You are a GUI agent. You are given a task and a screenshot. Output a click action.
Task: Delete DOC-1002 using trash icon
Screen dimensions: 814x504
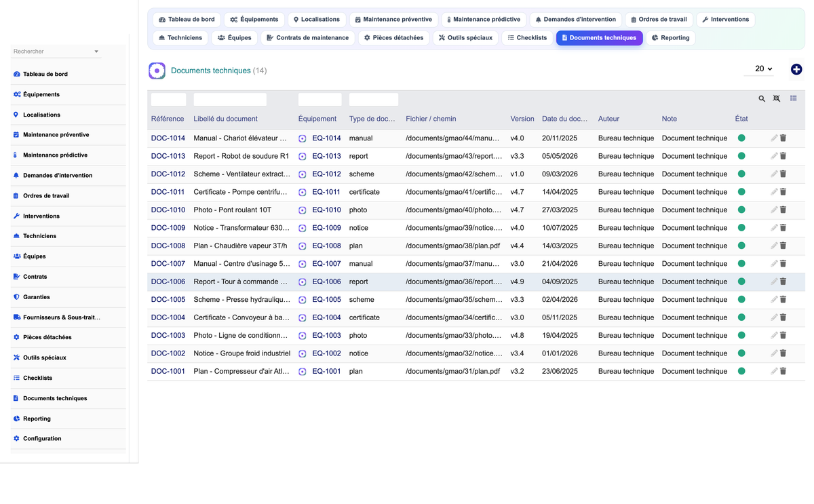coord(783,353)
